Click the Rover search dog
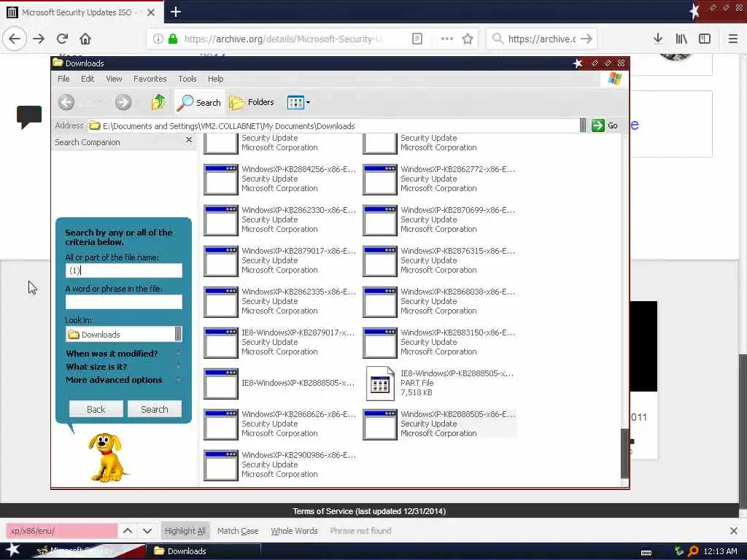Image resolution: width=747 pixels, height=560 pixels. pyautogui.click(x=107, y=457)
